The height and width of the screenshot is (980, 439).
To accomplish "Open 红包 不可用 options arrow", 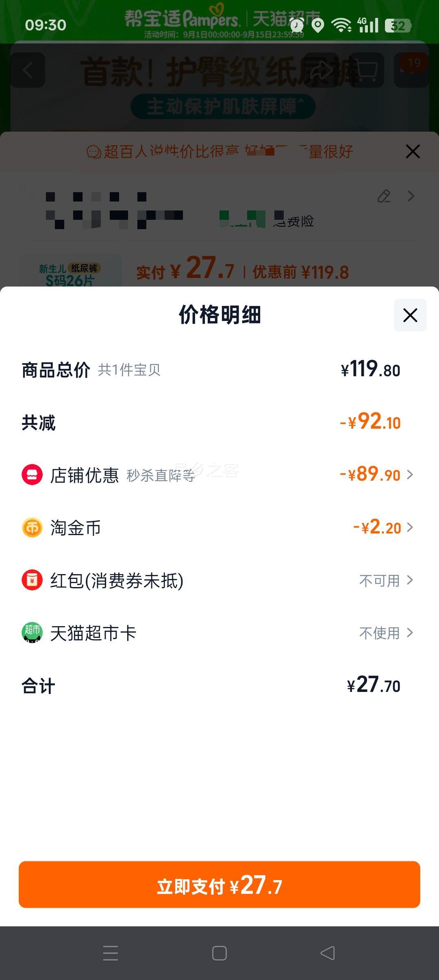I will pos(410,580).
